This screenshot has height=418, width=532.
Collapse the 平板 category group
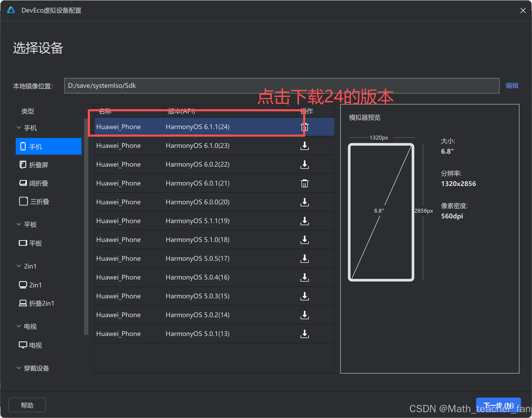(x=19, y=224)
